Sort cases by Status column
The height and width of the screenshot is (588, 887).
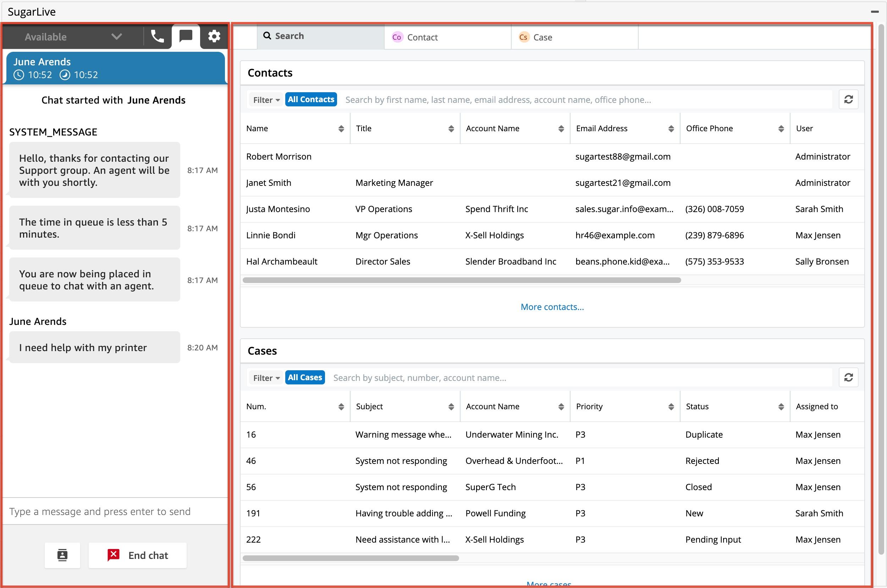click(781, 406)
